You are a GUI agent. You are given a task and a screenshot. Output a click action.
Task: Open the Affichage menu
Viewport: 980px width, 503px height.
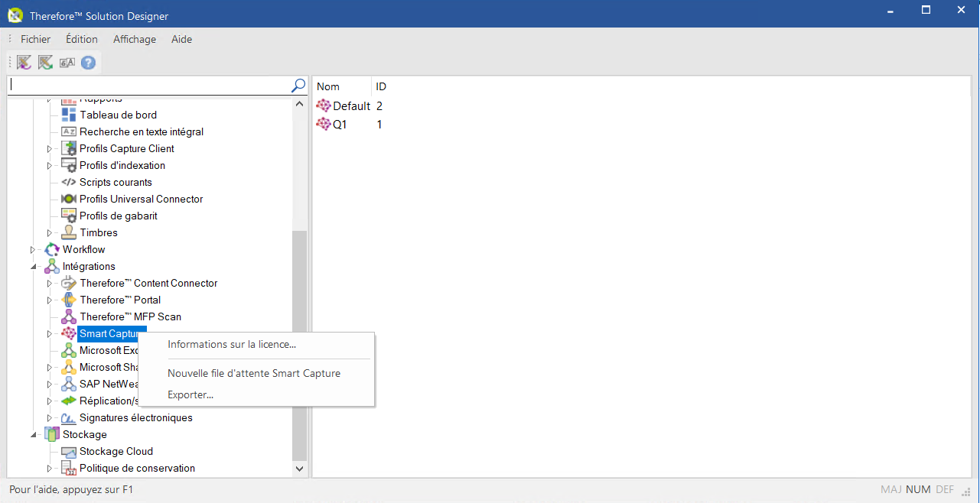point(135,39)
